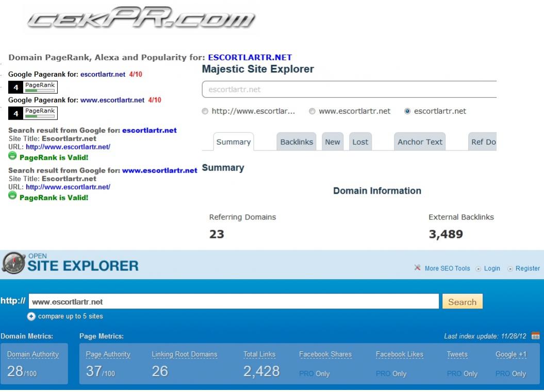Click the cekPR.com logo
This screenshot has width=544, height=392.
coord(141,18)
